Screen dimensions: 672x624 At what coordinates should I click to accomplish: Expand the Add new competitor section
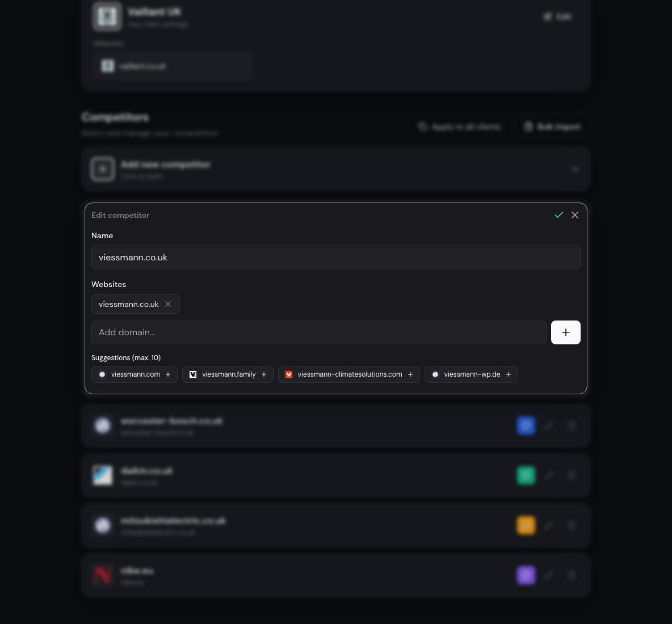pyautogui.click(x=336, y=169)
